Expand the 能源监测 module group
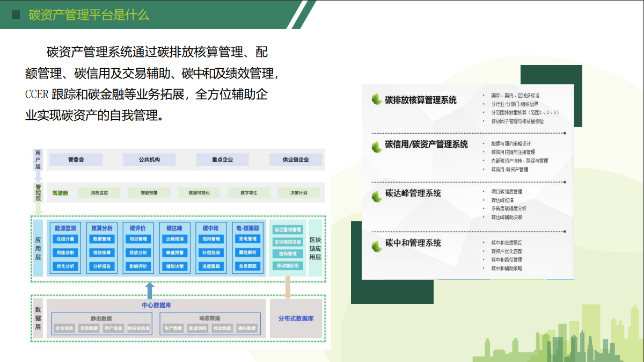The width and height of the screenshot is (644, 362). point(65,229)
